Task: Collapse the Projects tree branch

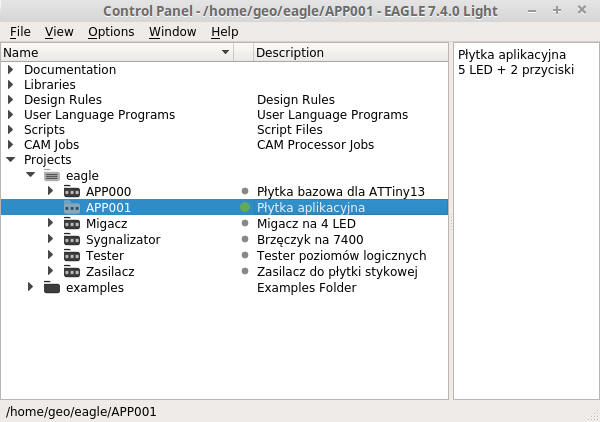Action: coord(10,159)
